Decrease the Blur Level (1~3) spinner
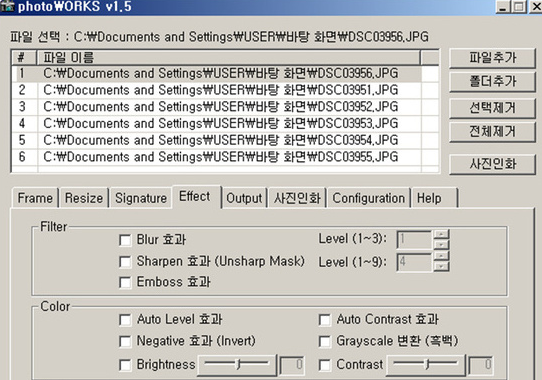The image size is (542, 380). (x=441, y=244)
